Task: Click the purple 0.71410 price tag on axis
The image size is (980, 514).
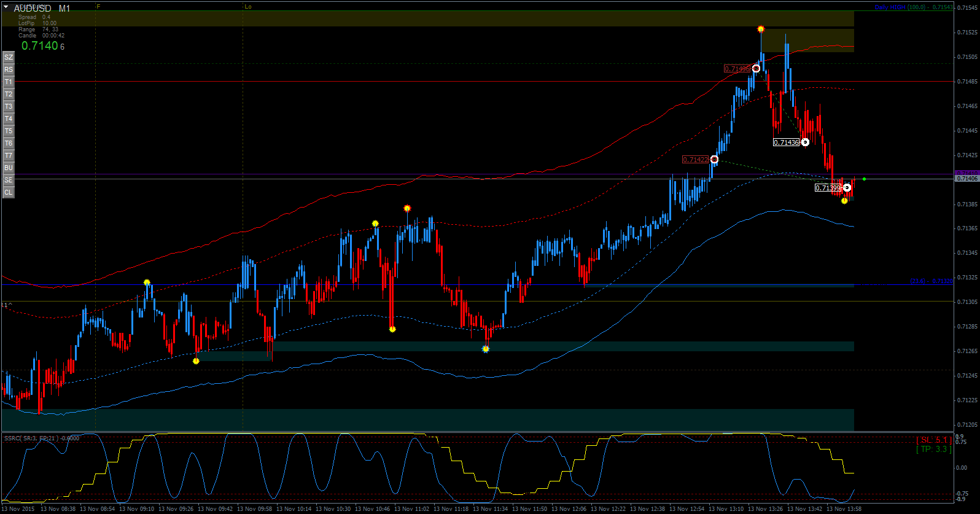Action: click(x=967, y=173)
